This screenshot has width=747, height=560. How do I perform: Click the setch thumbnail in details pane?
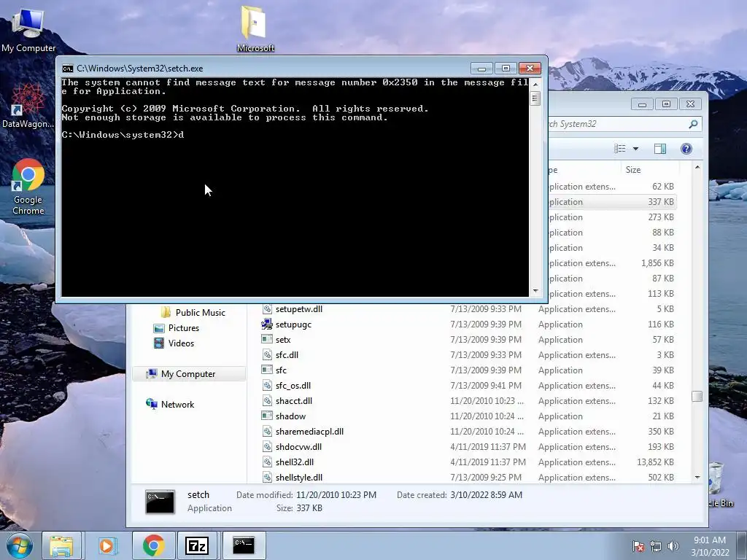(160, 502)
